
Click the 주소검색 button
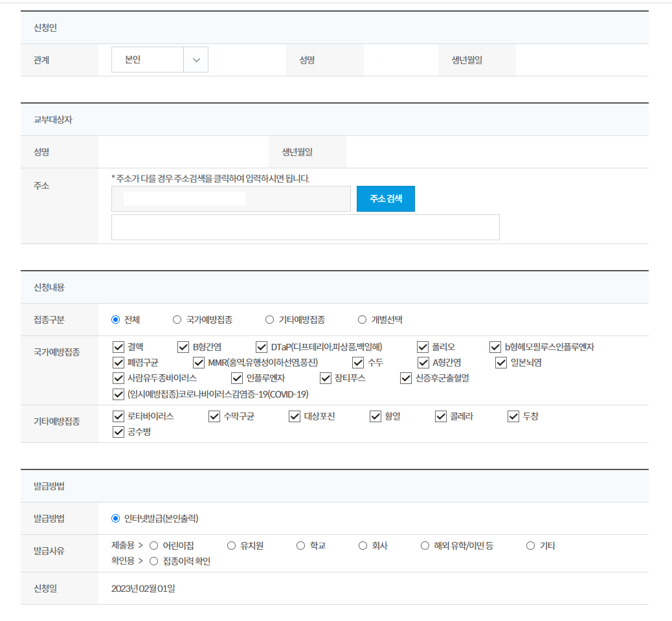pos(386,199)
